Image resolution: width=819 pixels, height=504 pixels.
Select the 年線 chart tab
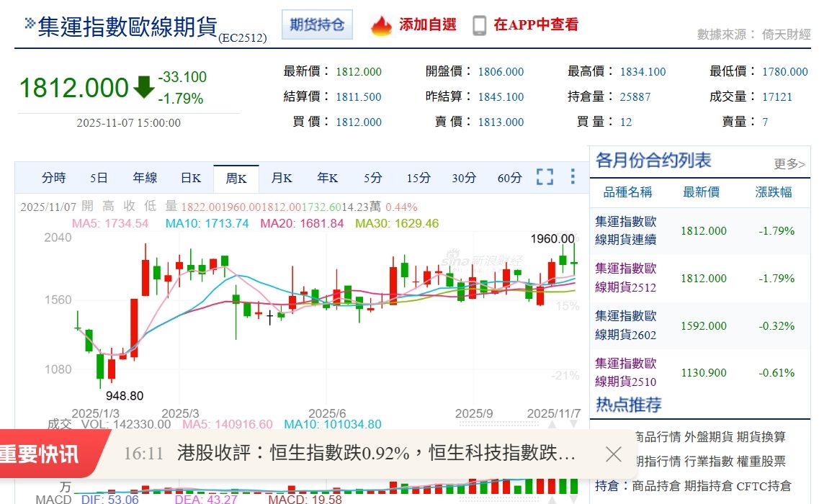[145, 178]
